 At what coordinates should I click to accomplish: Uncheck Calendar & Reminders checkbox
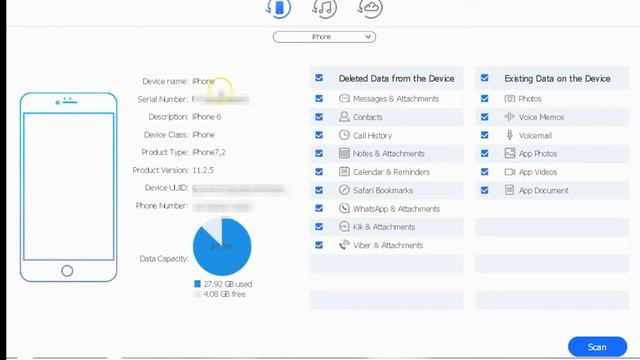[319, 171]
